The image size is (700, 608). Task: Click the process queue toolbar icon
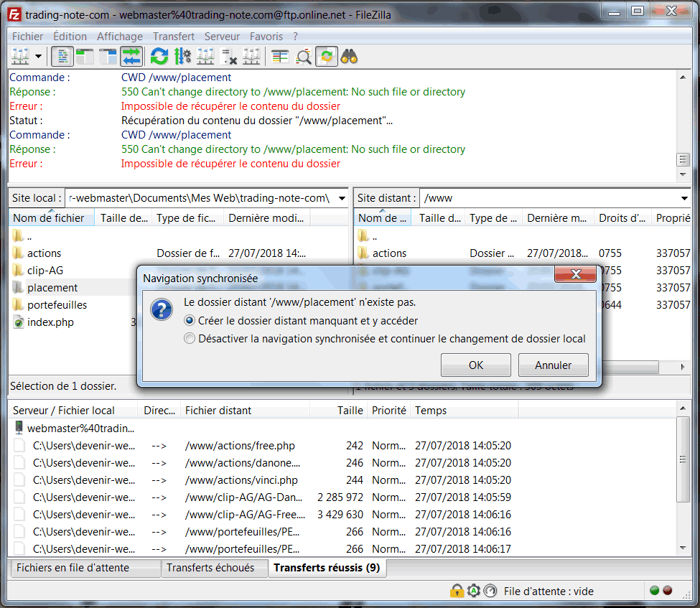pyautogui.click(x=182, y=57)
